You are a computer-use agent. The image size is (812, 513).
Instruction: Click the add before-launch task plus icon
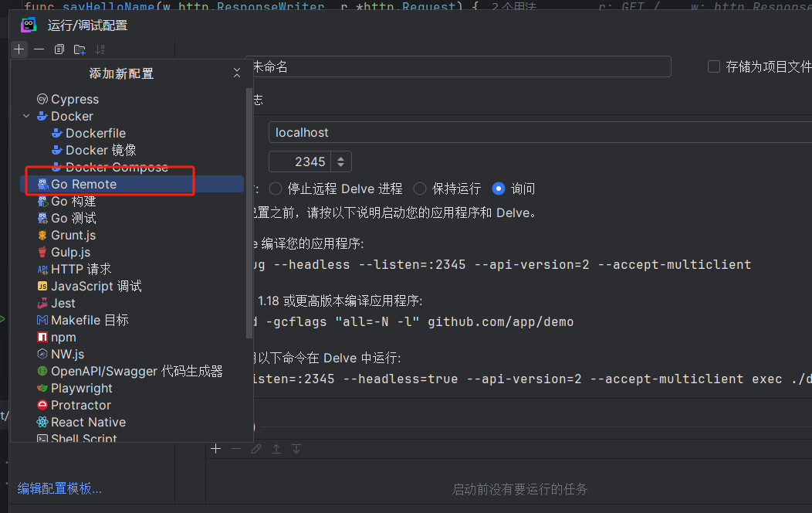click(x=216, y=449)
